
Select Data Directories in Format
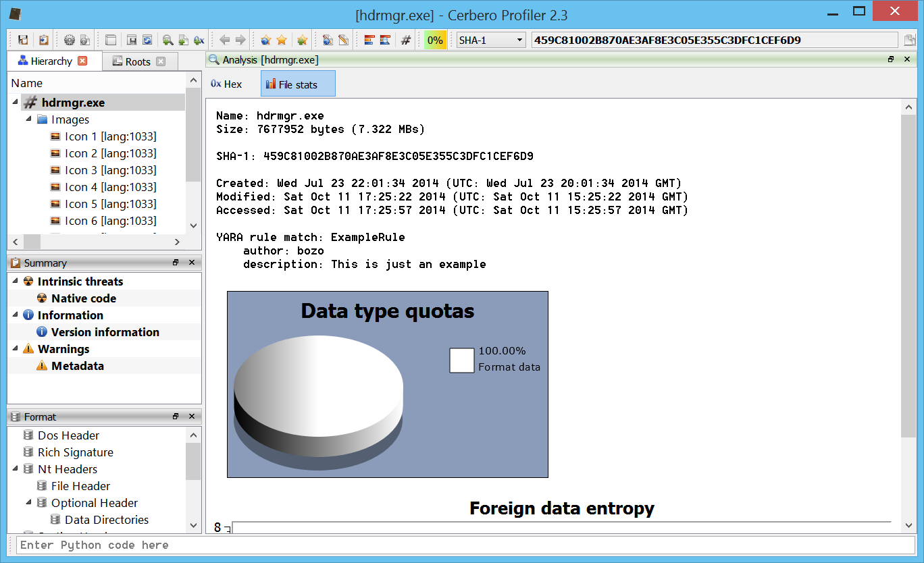[107, 520]
